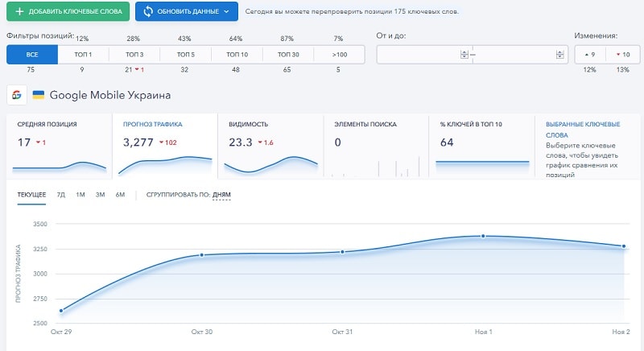This screenshot has width=644, height=351.
Task: Click stepper arrows of the От field
Action: click(x=464, y=55)
